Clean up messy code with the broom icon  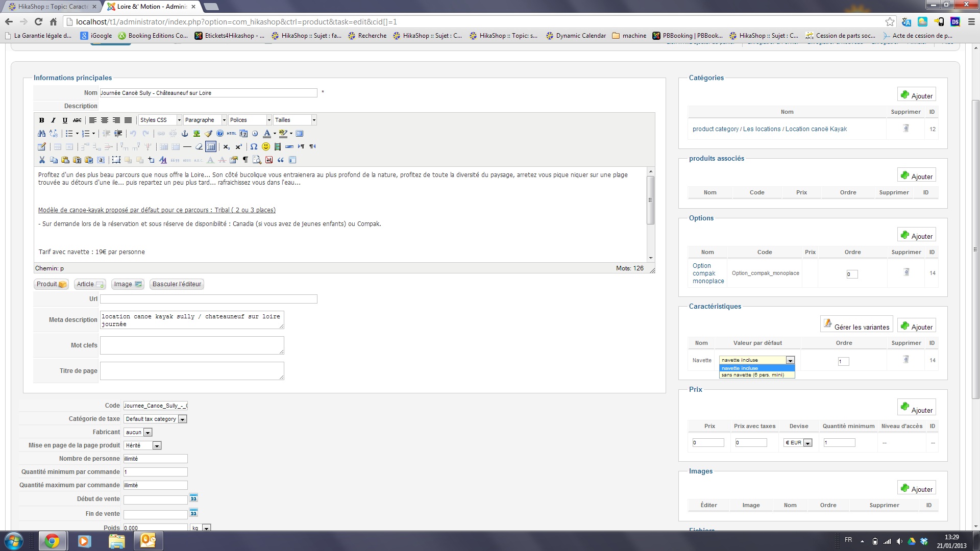(208, 134)
